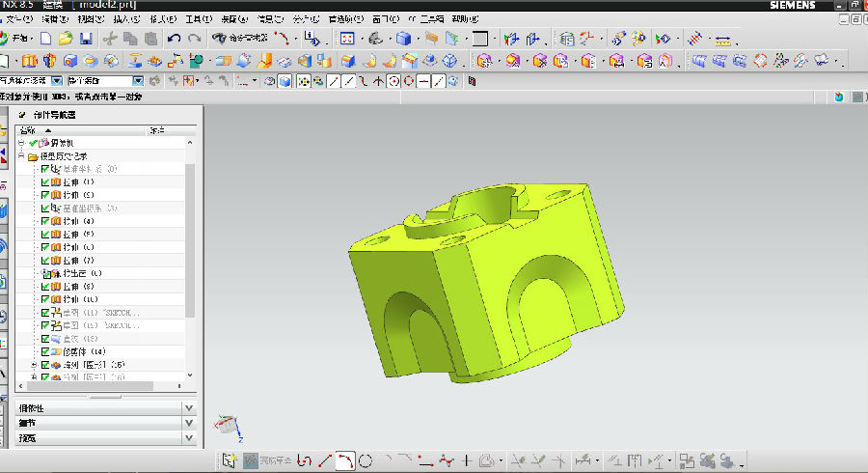Open the selection filter dropdown
868x473 pixels.
click(56, 81)
